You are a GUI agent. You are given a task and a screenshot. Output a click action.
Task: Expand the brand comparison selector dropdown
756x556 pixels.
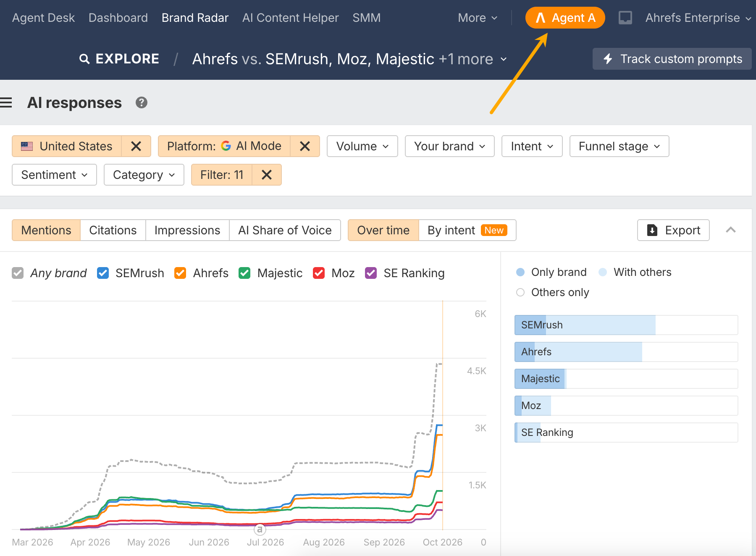[349, 59]
